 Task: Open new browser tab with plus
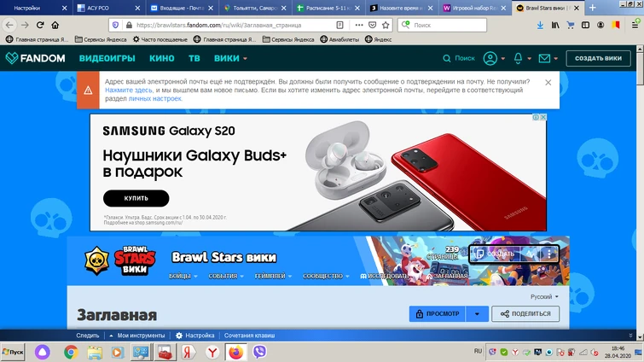pyautogui.click(x=592, y=8)
